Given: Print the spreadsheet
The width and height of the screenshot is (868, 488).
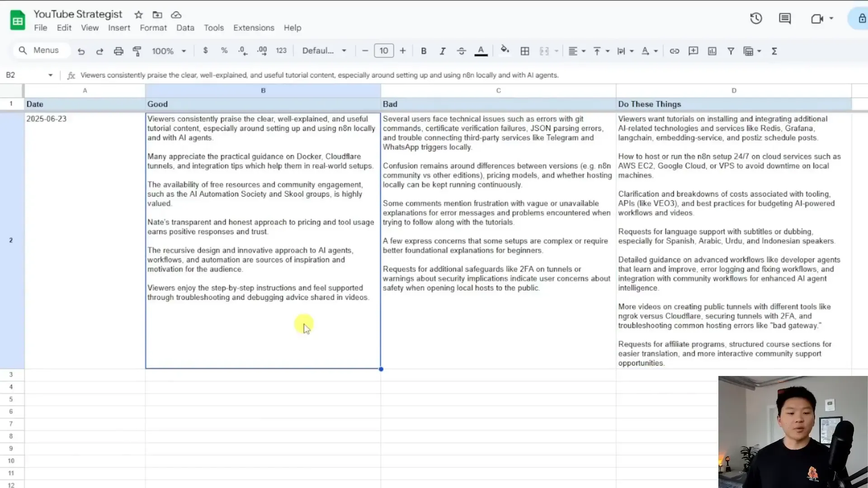Looking at the screenshot, I should click(x=118, y=51).
